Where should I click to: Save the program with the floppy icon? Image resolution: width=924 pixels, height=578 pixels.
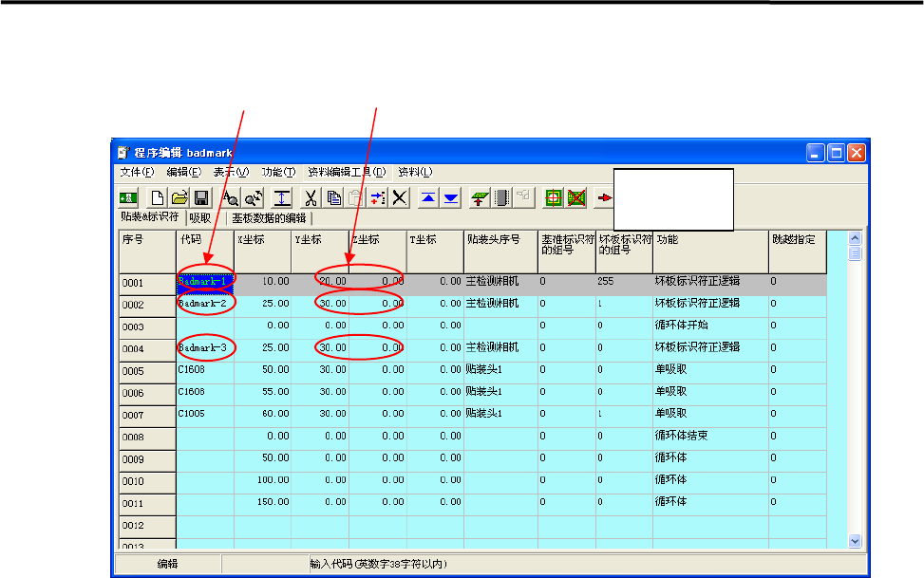(x=200, y=197)
